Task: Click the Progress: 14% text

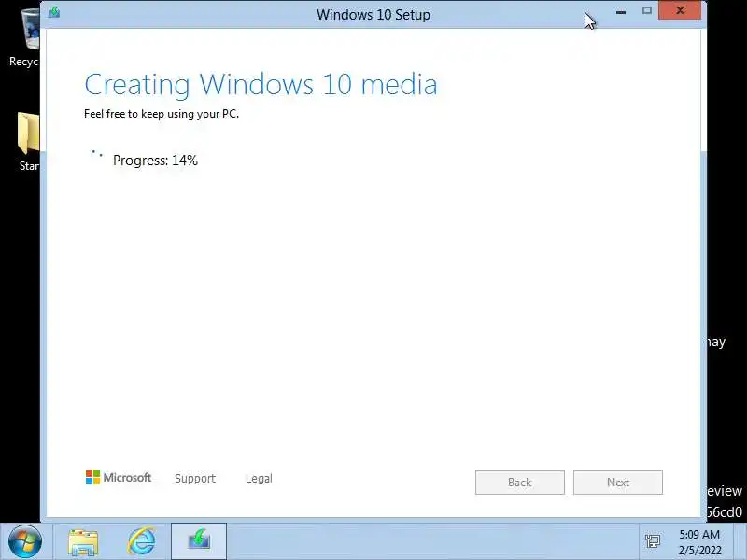Action: pyautogui.click(x=155, y=161)
